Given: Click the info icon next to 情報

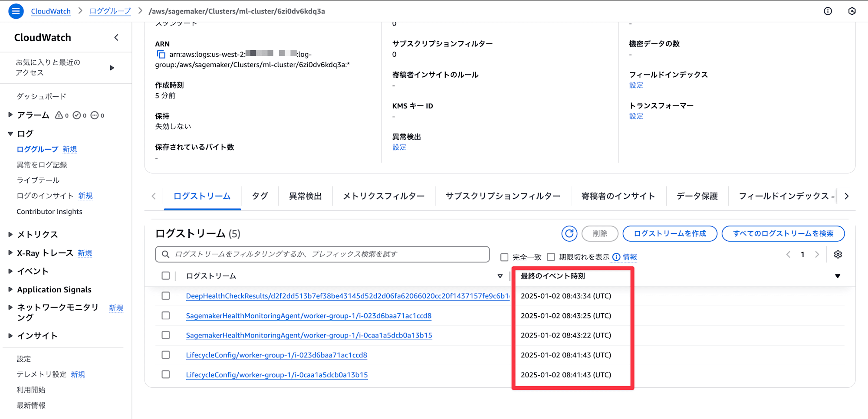Looking at the screenshot, I should [616, 257].
